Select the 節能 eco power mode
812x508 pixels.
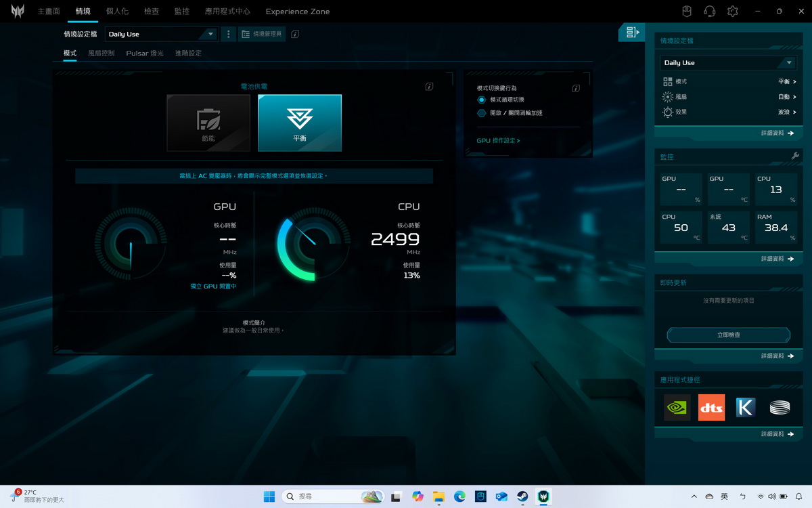click(x=208, y=123)
